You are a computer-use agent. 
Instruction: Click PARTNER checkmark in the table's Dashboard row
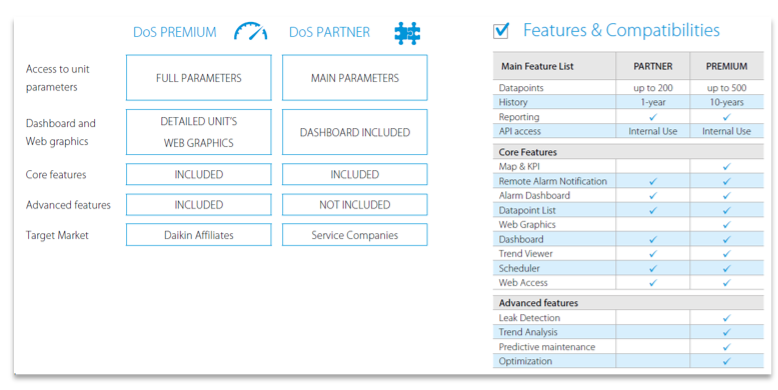(653, 240)
